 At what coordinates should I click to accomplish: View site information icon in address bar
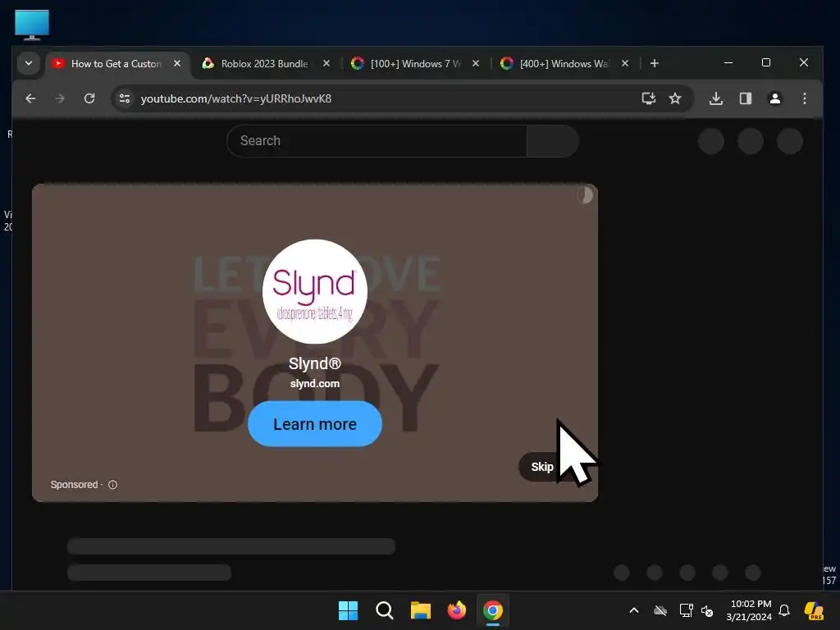click(125, 98)
